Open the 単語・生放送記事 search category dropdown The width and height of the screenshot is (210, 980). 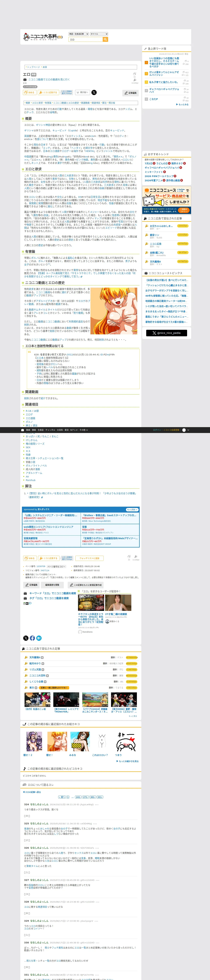(x=79, y=34)
